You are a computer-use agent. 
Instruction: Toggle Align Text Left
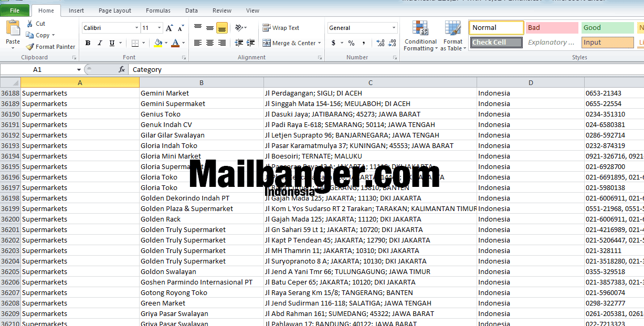[198, 43]
